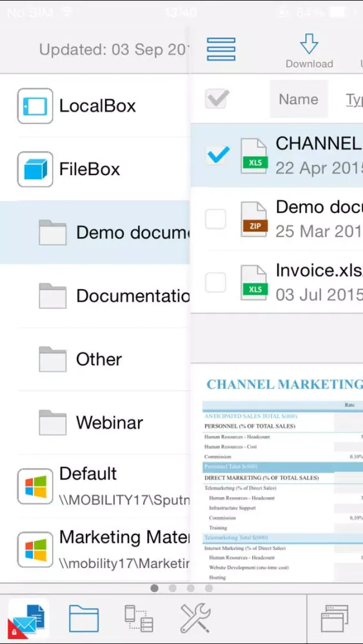Open the hamburger menu icon
The width and height of the screenshot is (363, 644).
coord(221,50)
